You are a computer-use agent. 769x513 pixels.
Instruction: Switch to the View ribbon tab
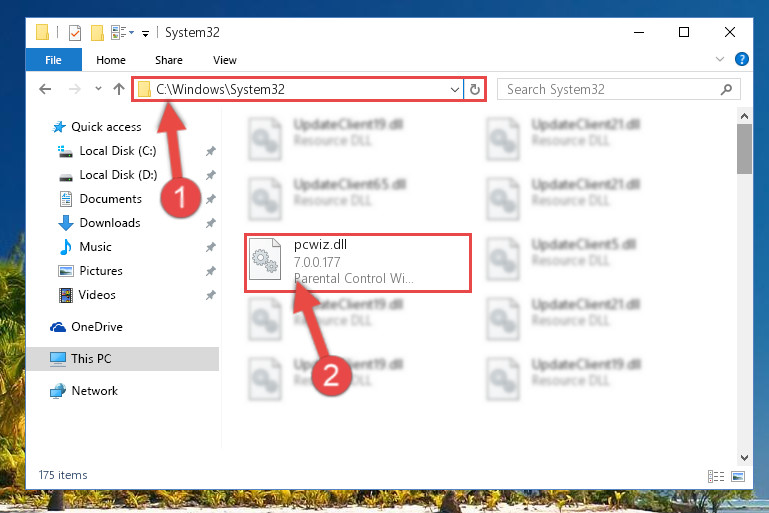click(225, 60)
